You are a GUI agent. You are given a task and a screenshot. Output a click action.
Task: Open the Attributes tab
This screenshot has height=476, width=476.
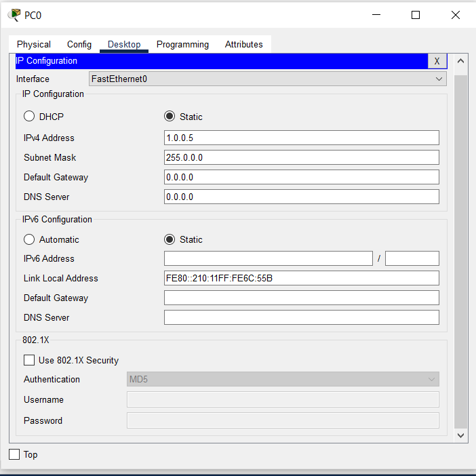click(x=243, y=44)
